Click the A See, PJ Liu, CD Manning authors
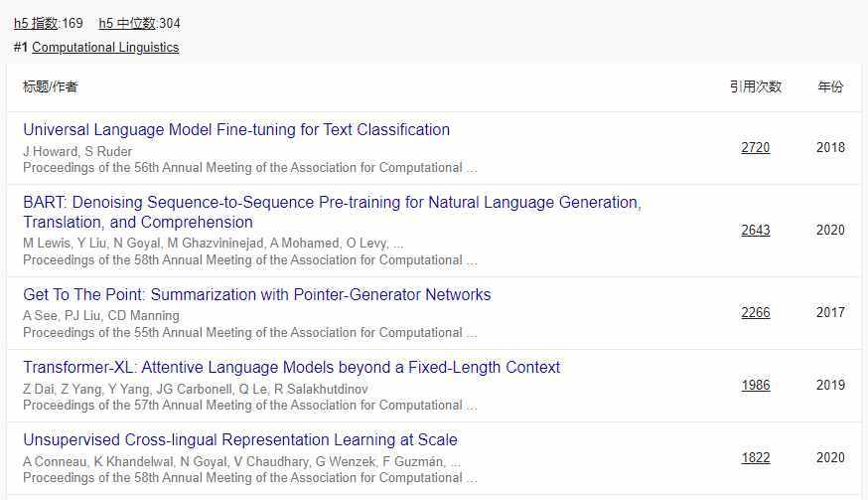Screen dimensions: 868x500 [x=100, y=316]
